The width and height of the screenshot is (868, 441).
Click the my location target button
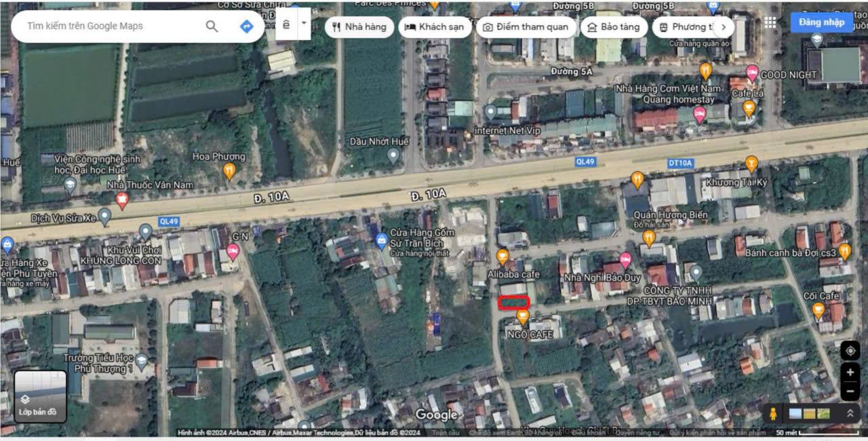pos(850,351)
